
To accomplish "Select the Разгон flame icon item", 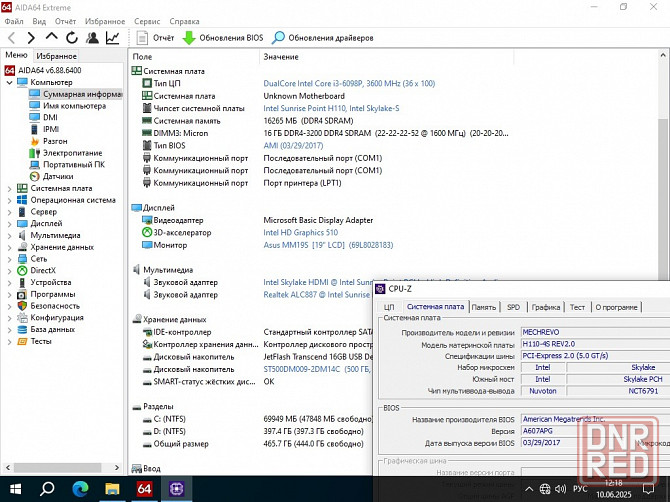I will 48,141.
